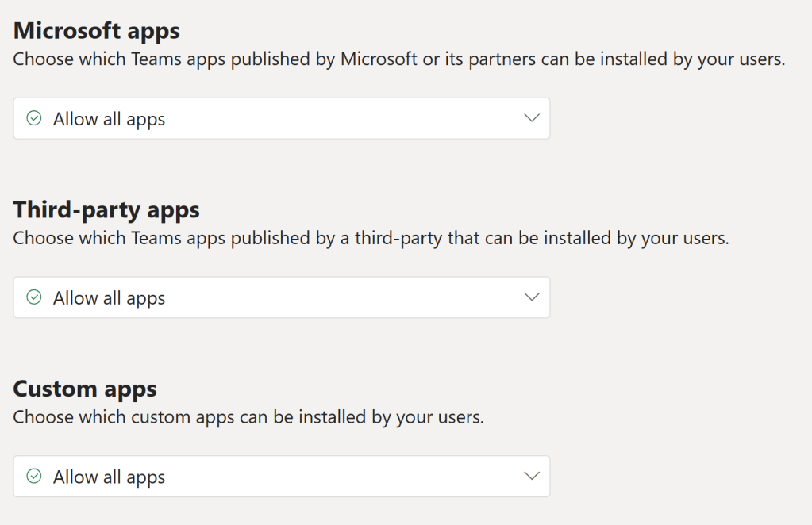
Task: Click the green checkmark icon under Custom apps
Action: point(33,477)
